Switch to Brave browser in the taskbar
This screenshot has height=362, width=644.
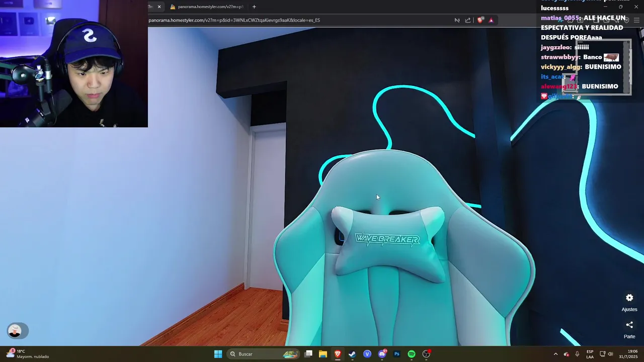coord(338,354)
